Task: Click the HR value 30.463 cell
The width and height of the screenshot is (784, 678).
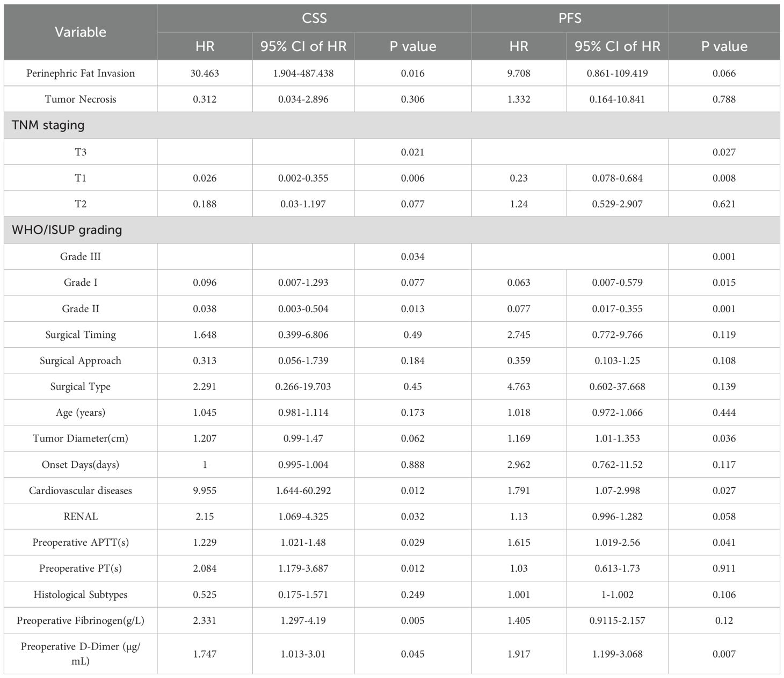Action: [x=205, y=73]
